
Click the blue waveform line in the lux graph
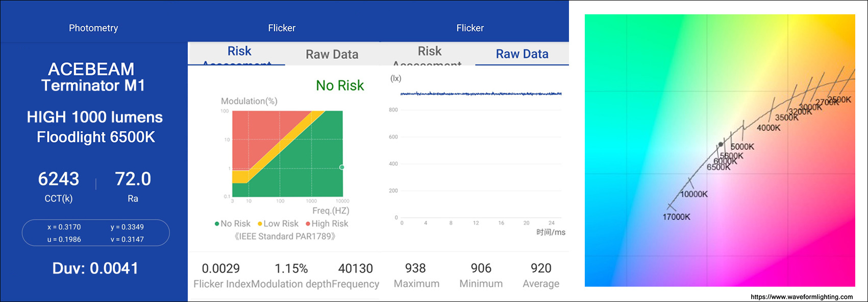(x=481, y=94)
